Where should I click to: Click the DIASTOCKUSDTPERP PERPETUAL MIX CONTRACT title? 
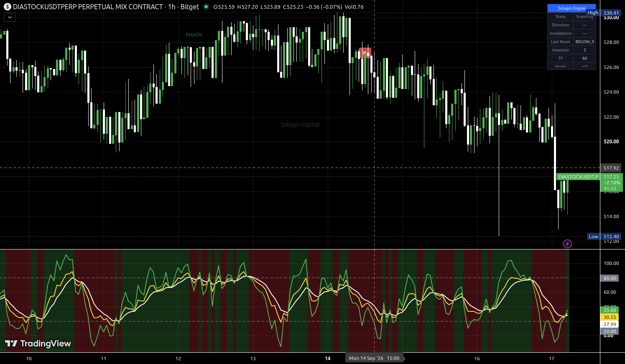click(x=88, y=7)
